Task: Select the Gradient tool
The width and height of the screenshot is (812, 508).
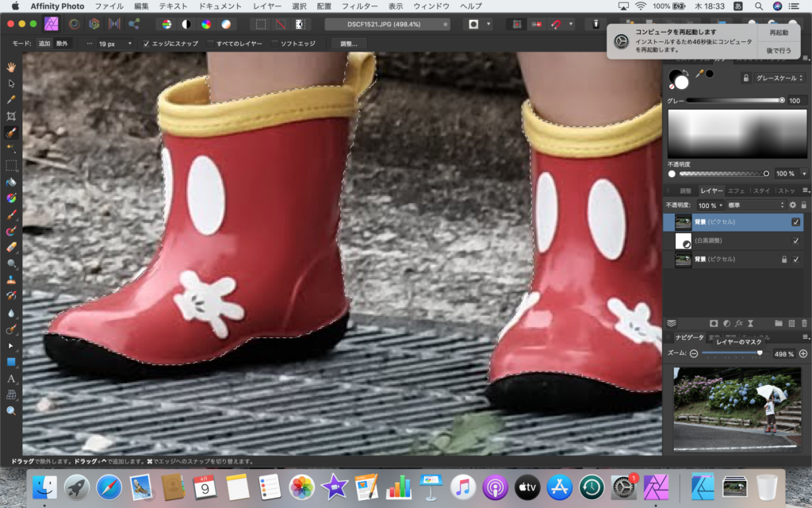Action: (x=11, y=198)
